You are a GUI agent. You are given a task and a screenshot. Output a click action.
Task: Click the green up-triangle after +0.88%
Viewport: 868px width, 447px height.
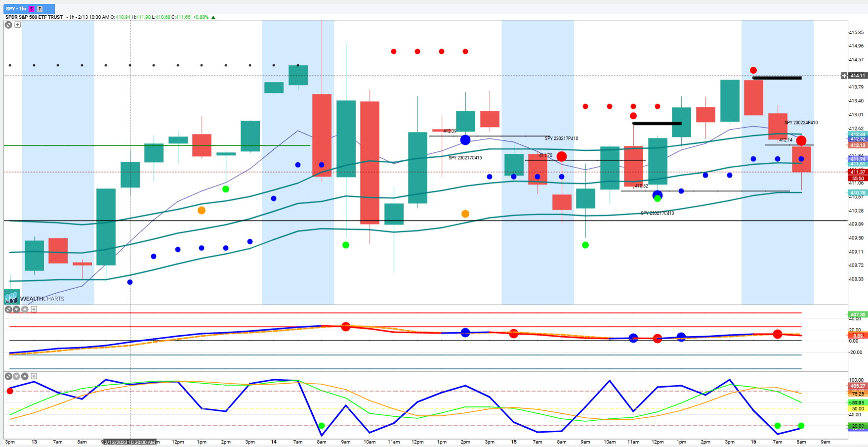213,17
